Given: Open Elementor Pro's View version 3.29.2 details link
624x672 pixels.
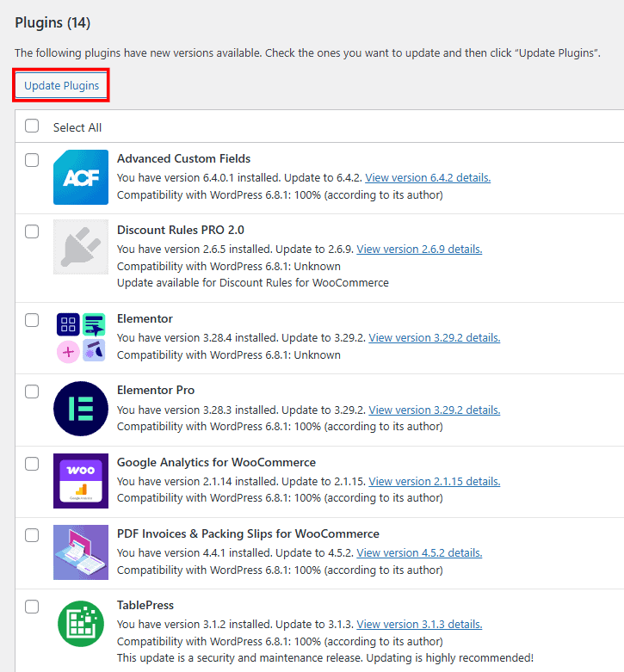Looking at the screenshot, I should 434,410.
